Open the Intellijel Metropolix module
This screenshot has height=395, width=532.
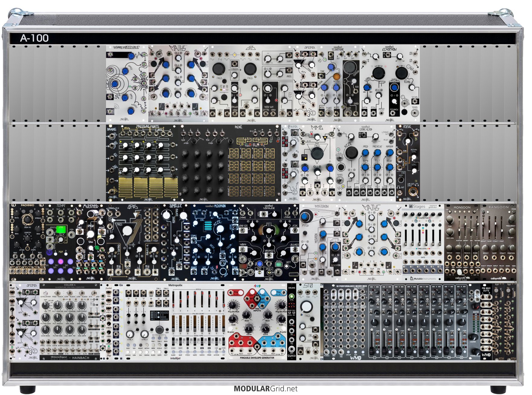pos(176,322)
